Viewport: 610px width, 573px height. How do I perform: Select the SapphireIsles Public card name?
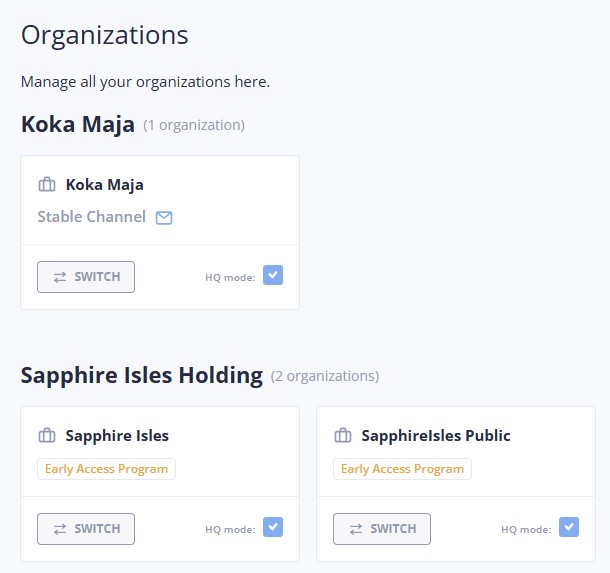pos(436,436)
